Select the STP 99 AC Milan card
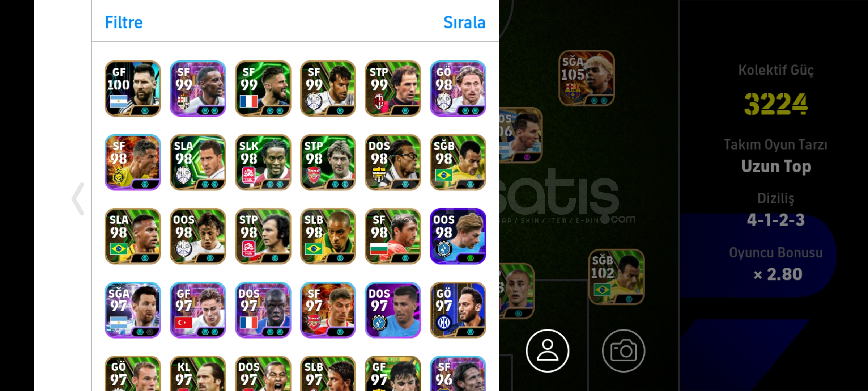868x391 pixels. (393, 88)
